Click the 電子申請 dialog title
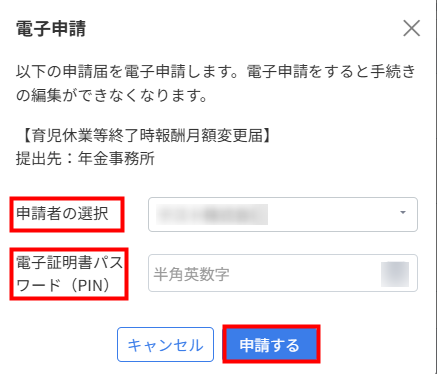 click(51, 28)
